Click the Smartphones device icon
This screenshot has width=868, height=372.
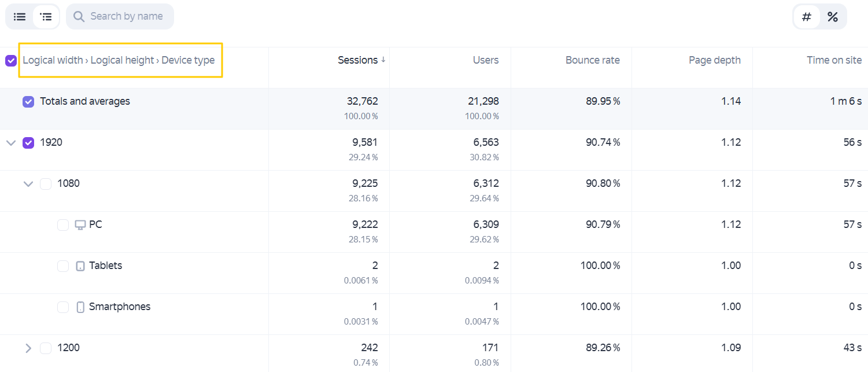click(80, 307)
